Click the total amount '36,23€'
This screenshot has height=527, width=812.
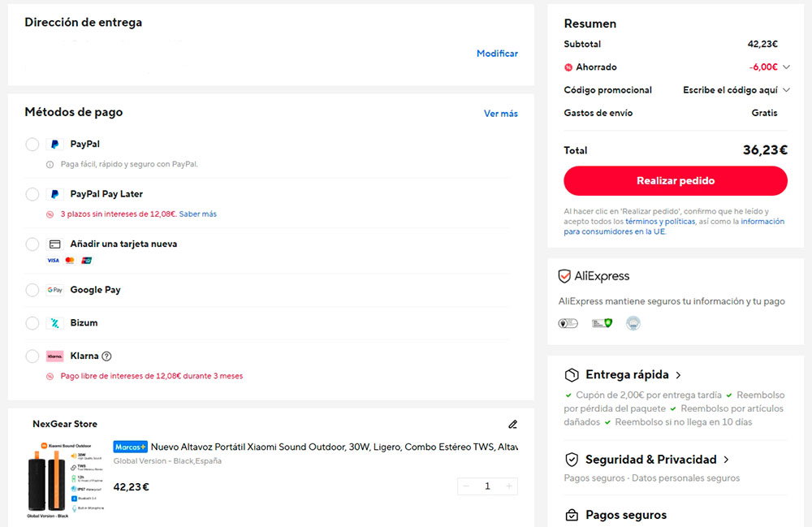click(x=765, y=150)
